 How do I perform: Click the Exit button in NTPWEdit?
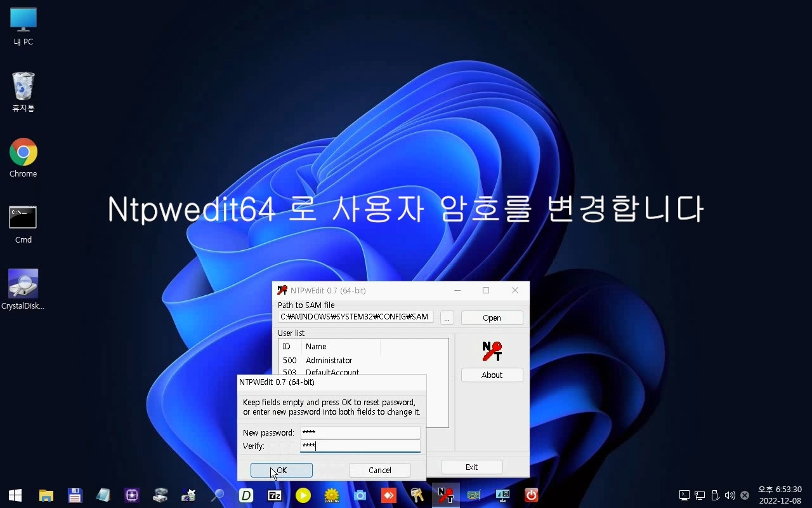tap(472, 467)
